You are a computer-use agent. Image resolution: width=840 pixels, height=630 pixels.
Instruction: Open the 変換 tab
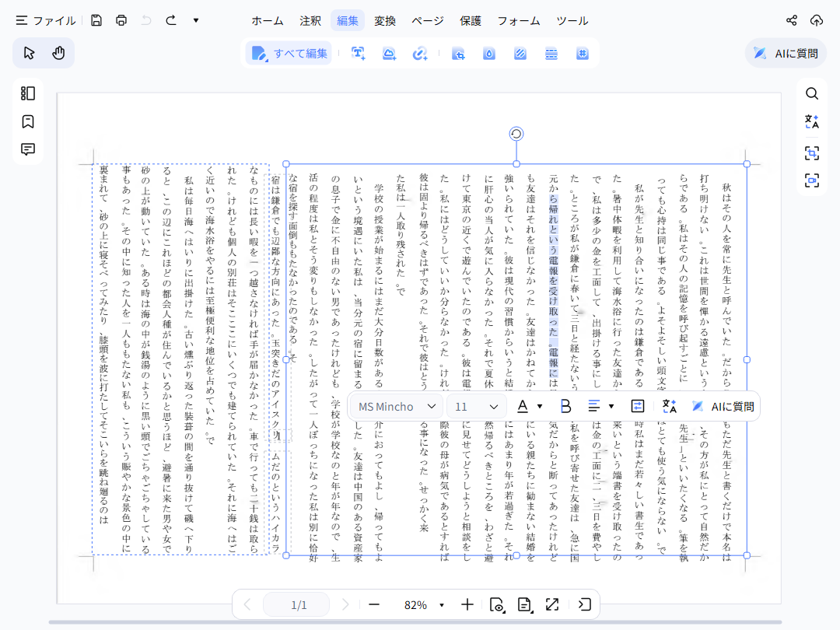tap(385, 21)
